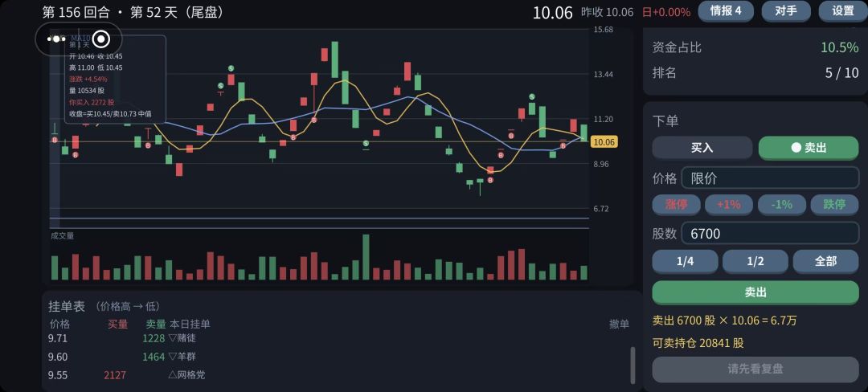
Task: Open the mini-program three-dots menu
Action: click(x=56, y=39)
